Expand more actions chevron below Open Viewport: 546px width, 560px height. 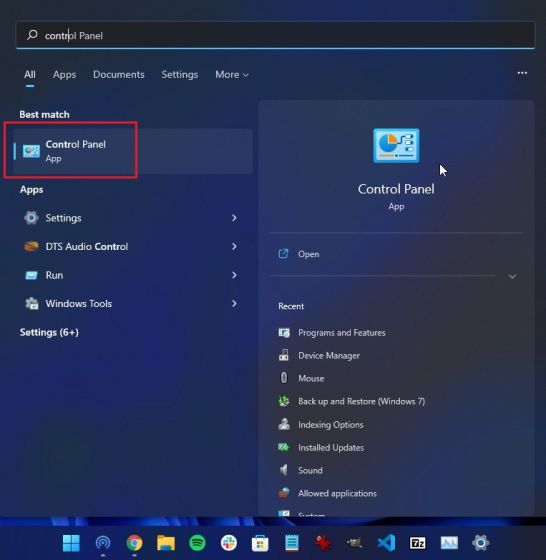click(512, 276)
